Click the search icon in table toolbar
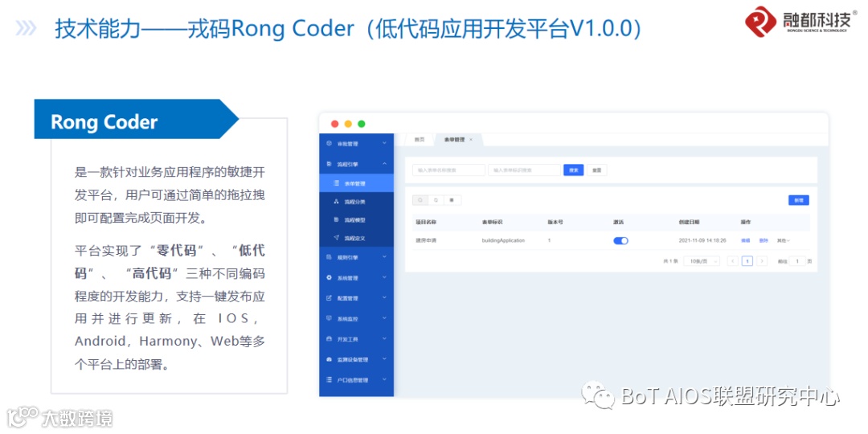This screenshot has height=434, width=868. [421, 200]
